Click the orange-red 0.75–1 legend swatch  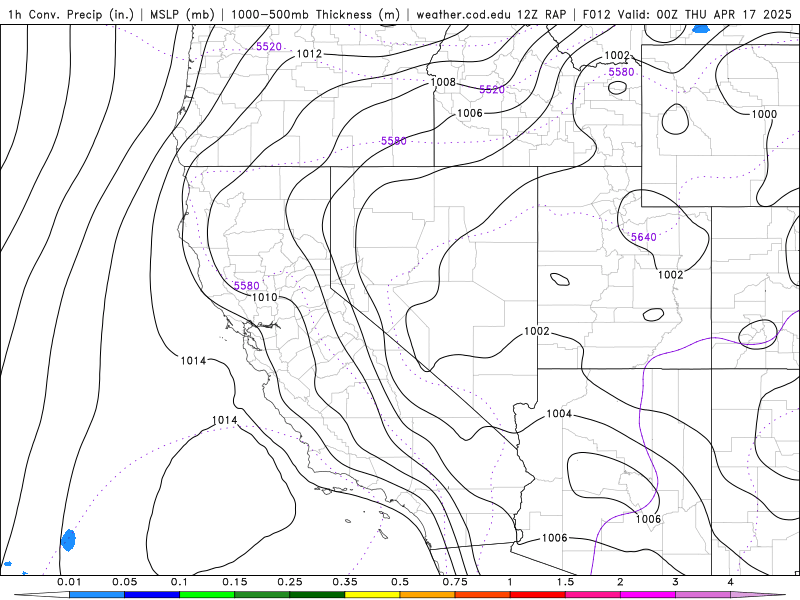483,595
